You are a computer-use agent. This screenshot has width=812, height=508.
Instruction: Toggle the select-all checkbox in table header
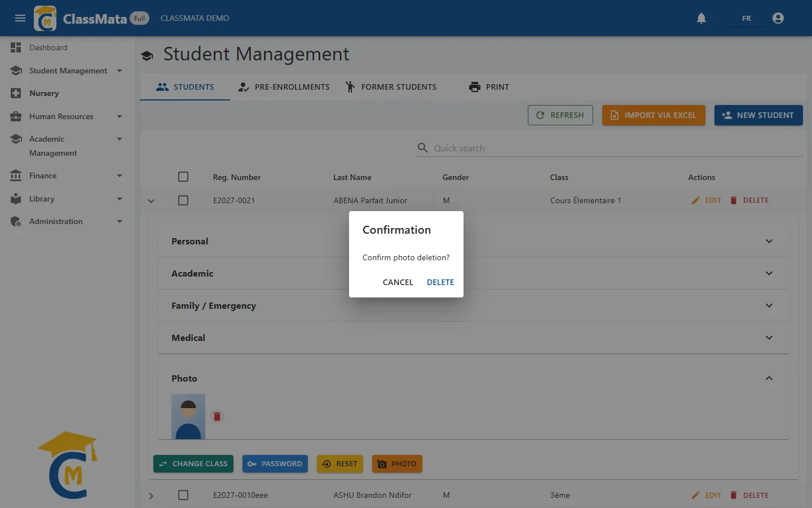point(183,177)
